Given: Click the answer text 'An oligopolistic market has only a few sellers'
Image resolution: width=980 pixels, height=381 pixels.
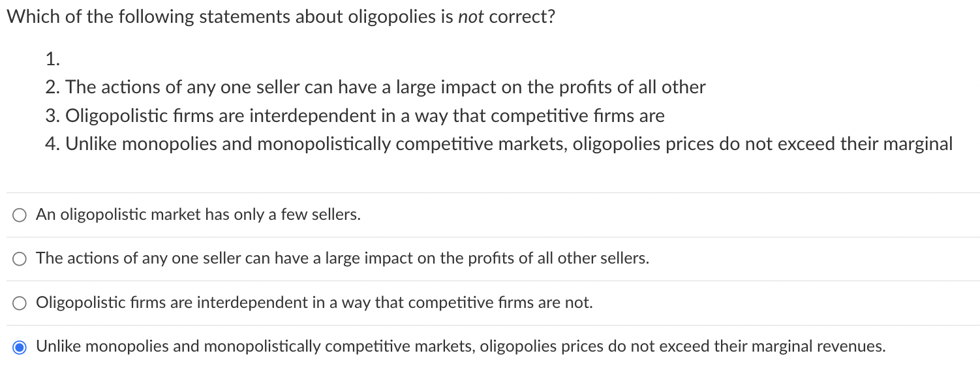Looking at the screenshot, I should tap(198, 214).
